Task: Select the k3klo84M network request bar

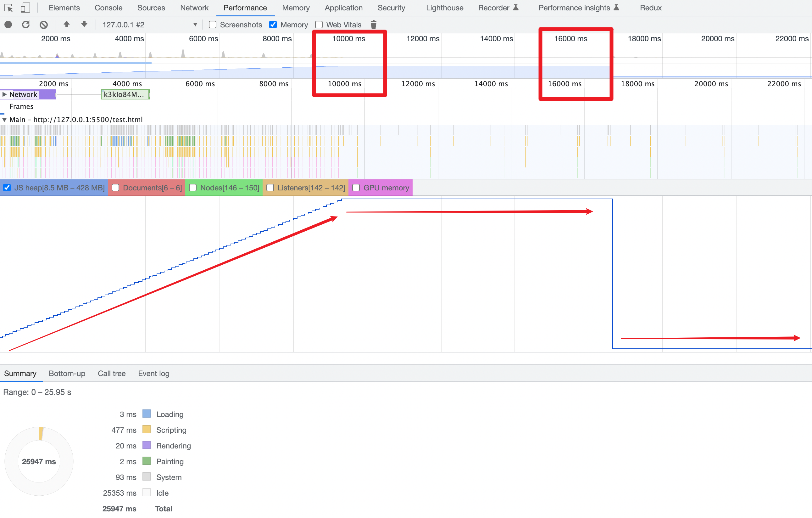Action: [125, 94]
